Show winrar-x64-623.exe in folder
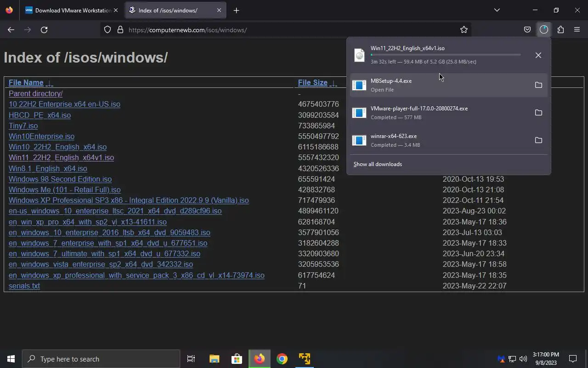 pyautogui.click(x=538, y=140)
